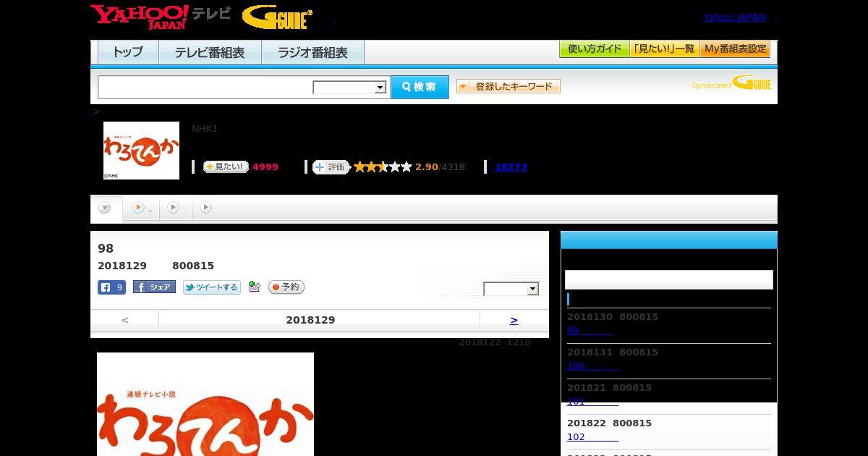Image resolution: width=868 pixels, height=456 pixels.
Task: Click schedule text 201822 800815
Action: (609, 423)
